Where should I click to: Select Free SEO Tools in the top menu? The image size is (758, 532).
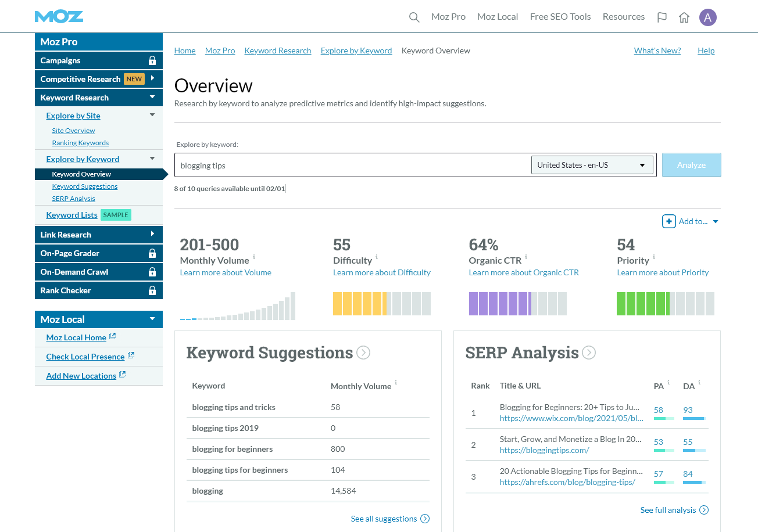[x=560, y=17]
